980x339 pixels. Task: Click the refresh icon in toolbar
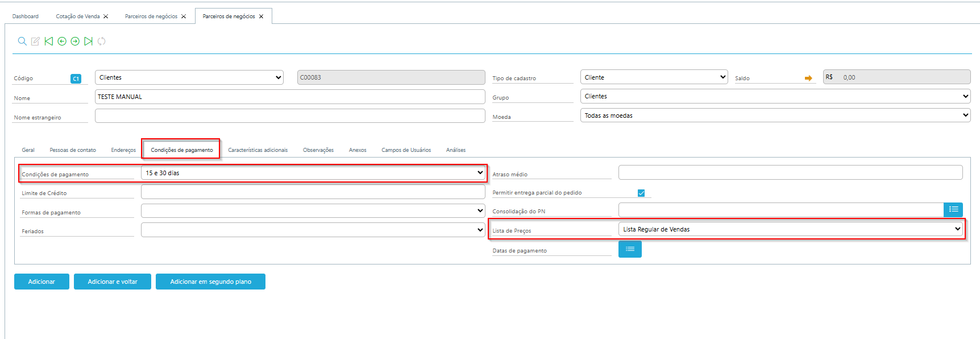(102, 41)
